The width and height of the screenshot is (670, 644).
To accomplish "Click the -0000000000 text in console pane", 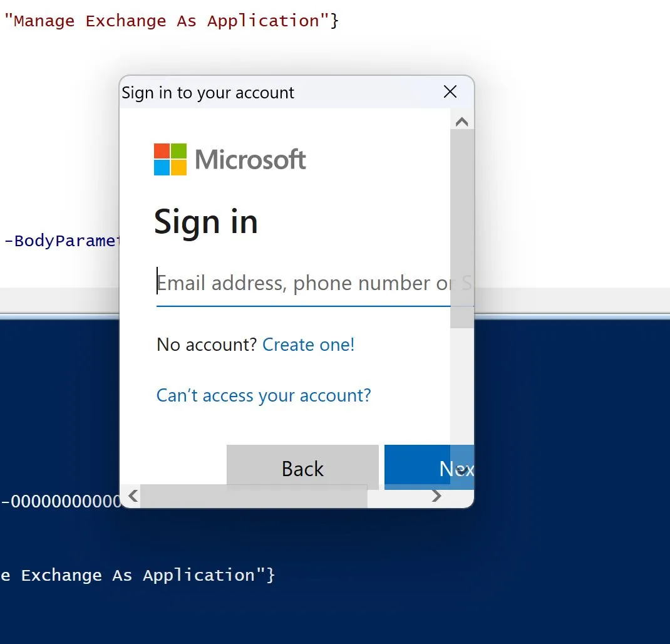I will (61, 501).
